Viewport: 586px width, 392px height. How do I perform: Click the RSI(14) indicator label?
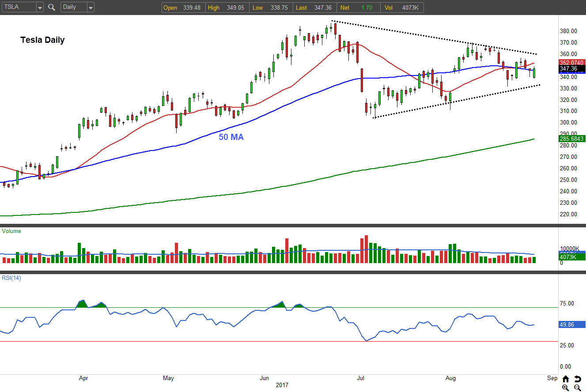click(x=11, y=278)
